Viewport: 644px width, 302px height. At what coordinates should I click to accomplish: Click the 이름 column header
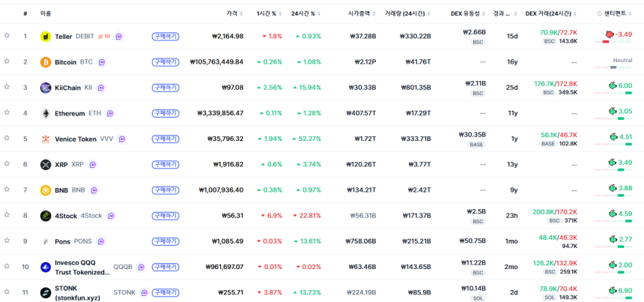[46, 13]
